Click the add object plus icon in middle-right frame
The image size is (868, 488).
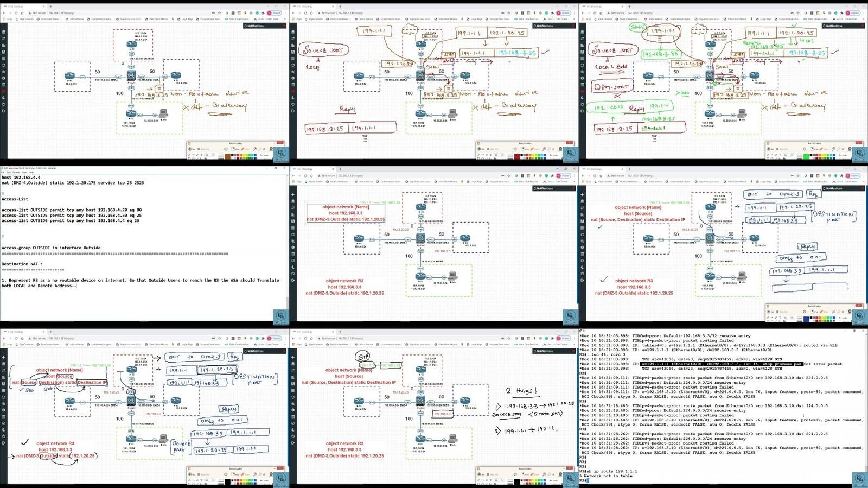(582, 195)
